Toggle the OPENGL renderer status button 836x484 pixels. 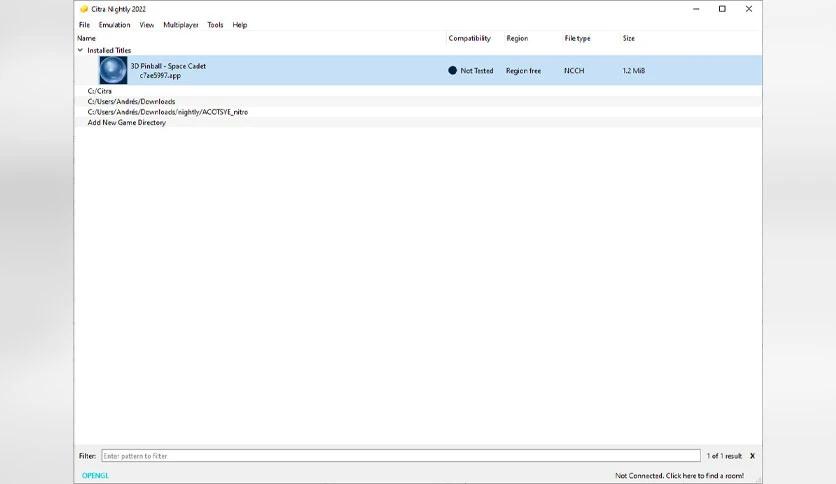(95, 475)
